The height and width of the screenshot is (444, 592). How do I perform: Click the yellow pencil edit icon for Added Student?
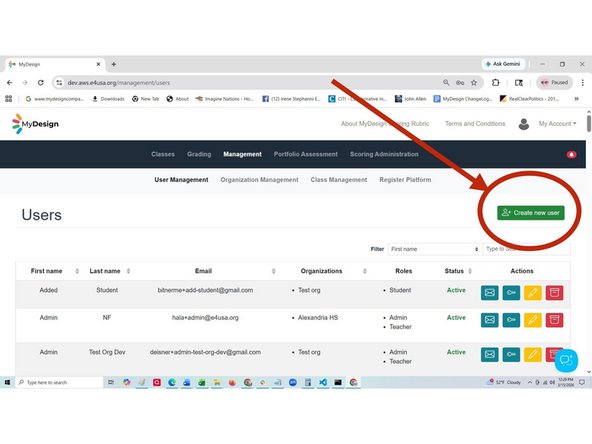click(533, 293)
